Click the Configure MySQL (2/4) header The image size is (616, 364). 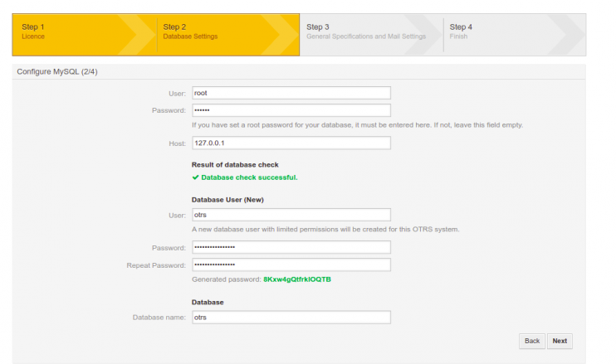58,71
